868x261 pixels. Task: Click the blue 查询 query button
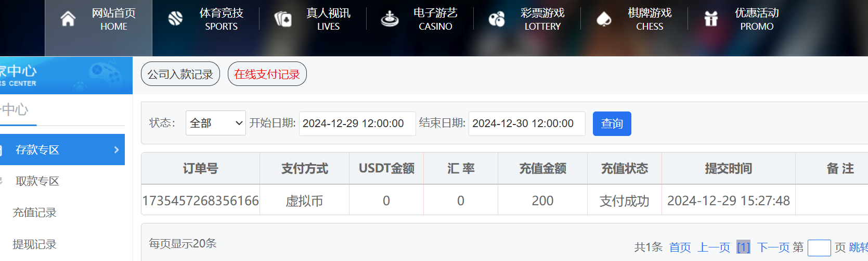point(612,123)
